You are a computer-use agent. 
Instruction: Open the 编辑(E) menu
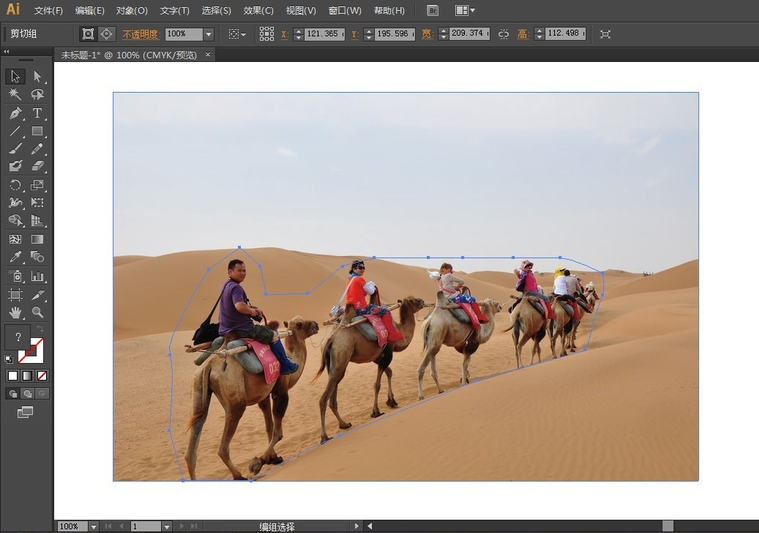pos(90,10)
